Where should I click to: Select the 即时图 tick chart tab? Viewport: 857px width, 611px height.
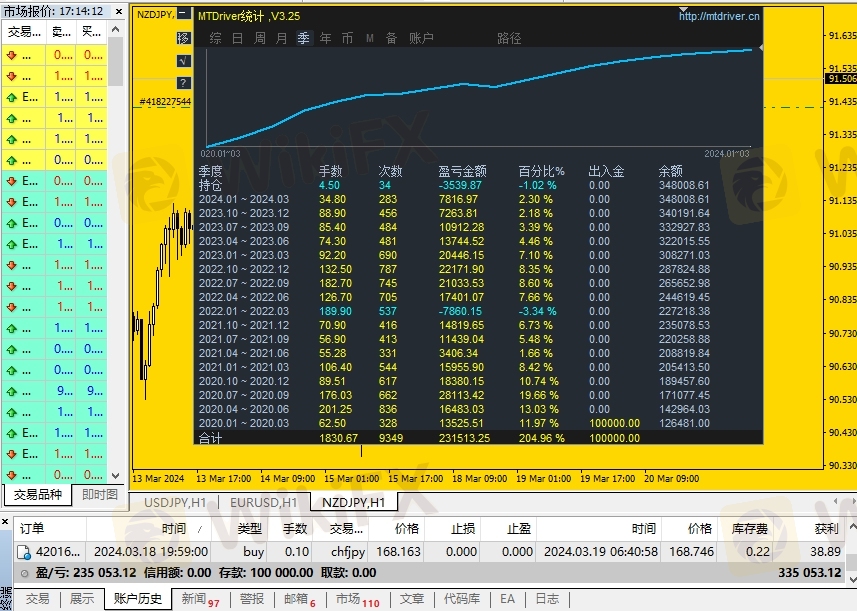(x=99, y=495)
